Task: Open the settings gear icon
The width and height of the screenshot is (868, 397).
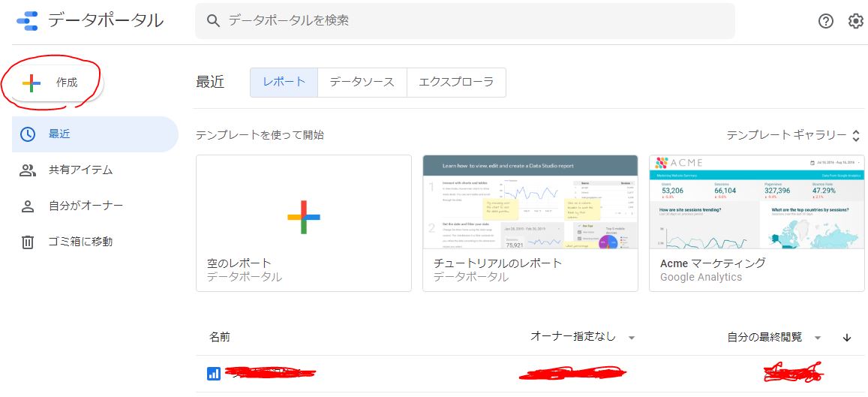Action: (x=856, y=21)
